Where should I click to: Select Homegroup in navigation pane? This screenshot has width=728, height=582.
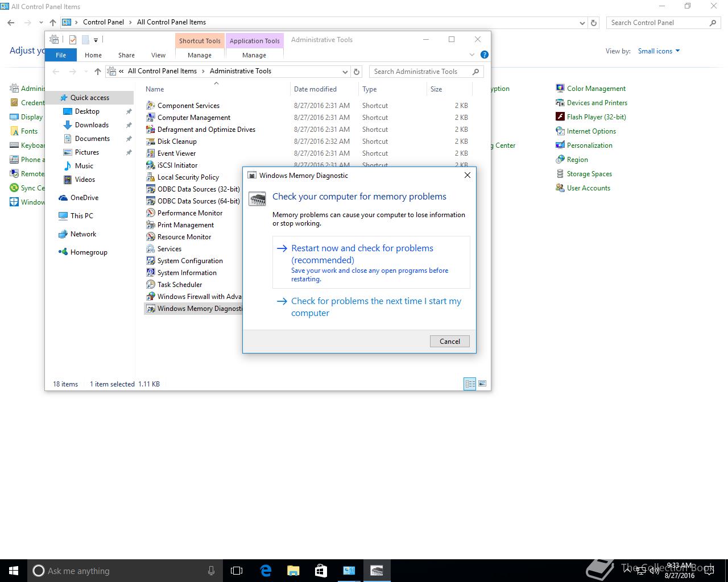pos(89,252)
